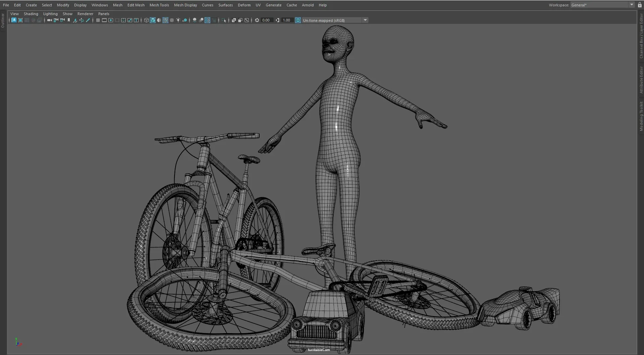The width and height of the screenshot is (644, 355).
Task: Open the Edit menu
Action: pos(17,5)
